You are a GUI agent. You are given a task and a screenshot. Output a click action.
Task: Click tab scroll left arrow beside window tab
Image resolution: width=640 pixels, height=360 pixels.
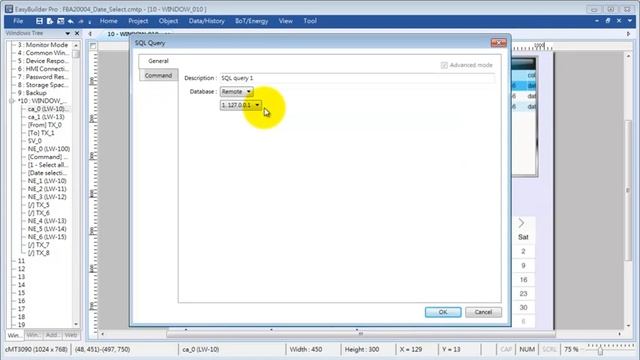[90, 34]
